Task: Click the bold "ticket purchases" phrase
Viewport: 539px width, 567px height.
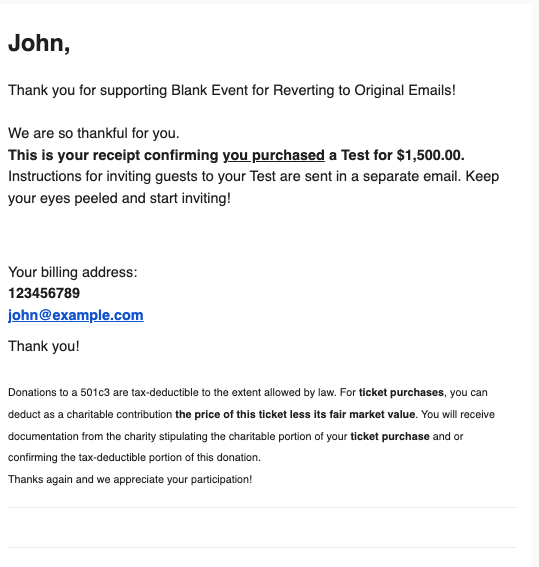Action: (x=401, y=393)
